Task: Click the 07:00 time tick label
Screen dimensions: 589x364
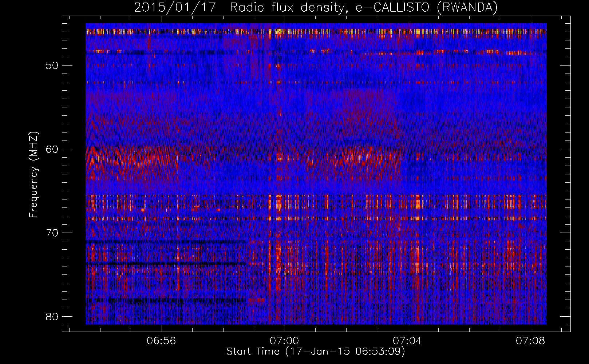Action: [x=284, y=341]
